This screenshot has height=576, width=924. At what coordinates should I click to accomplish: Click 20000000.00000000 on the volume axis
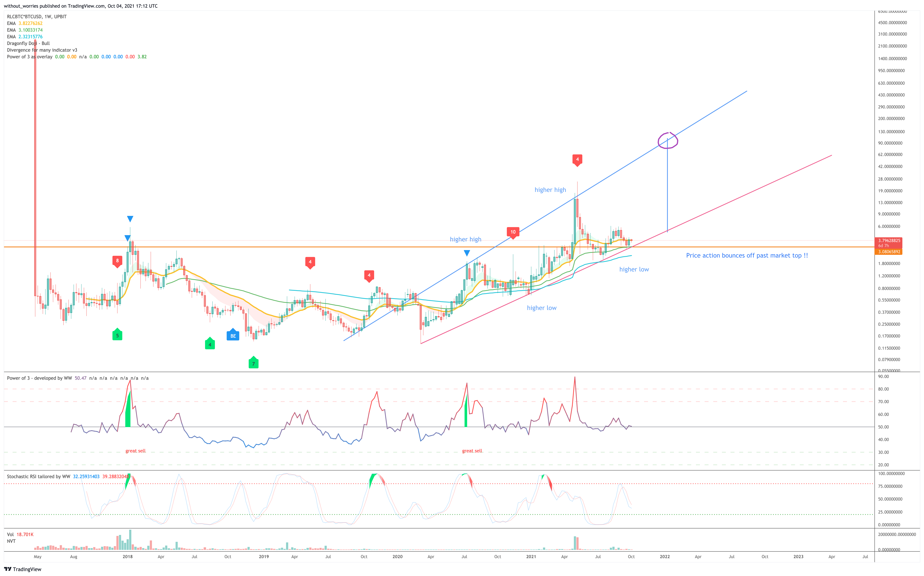tap(897, 535)
